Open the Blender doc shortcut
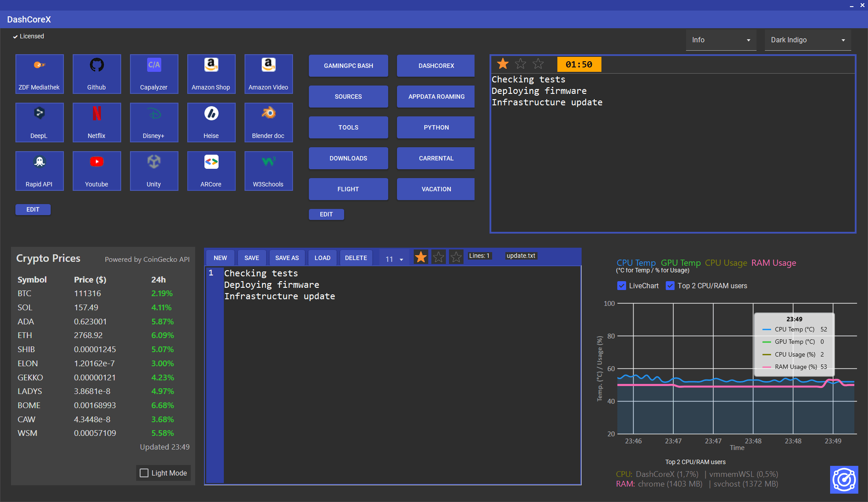This screenshot has width=868, height=502. point(268,123)
